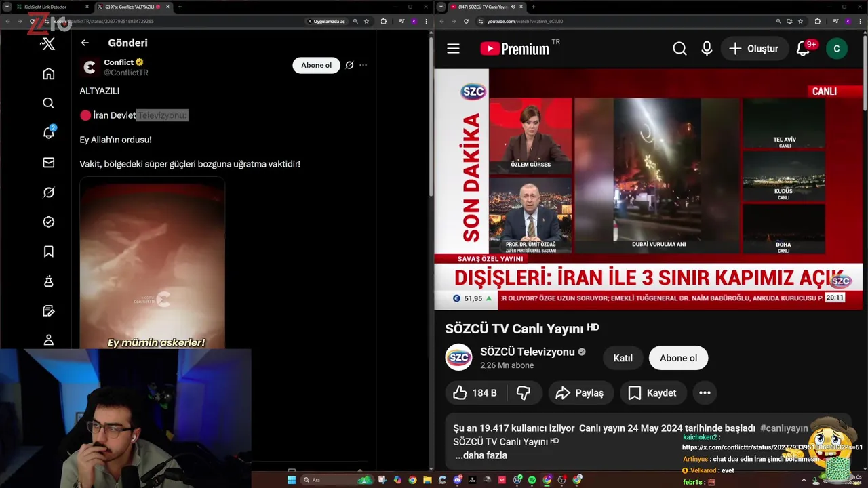Open @ConflictTR handle link
The height and width of the screenshot is (488, 868).
point(126,73)
